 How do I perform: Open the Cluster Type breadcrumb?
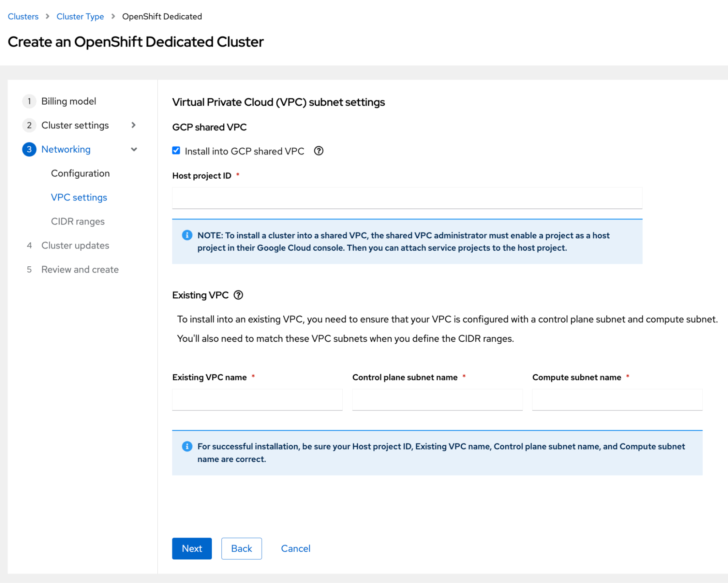[x=80, y=16]
